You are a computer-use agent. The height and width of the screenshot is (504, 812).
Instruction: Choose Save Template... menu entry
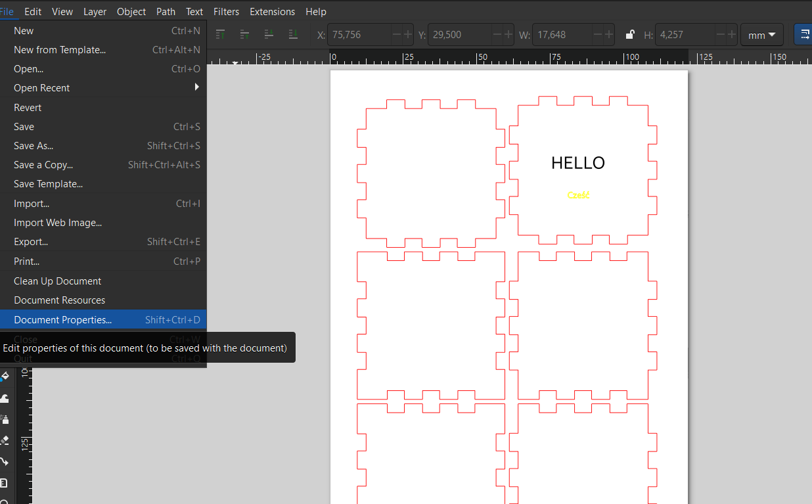click(103, 183)
